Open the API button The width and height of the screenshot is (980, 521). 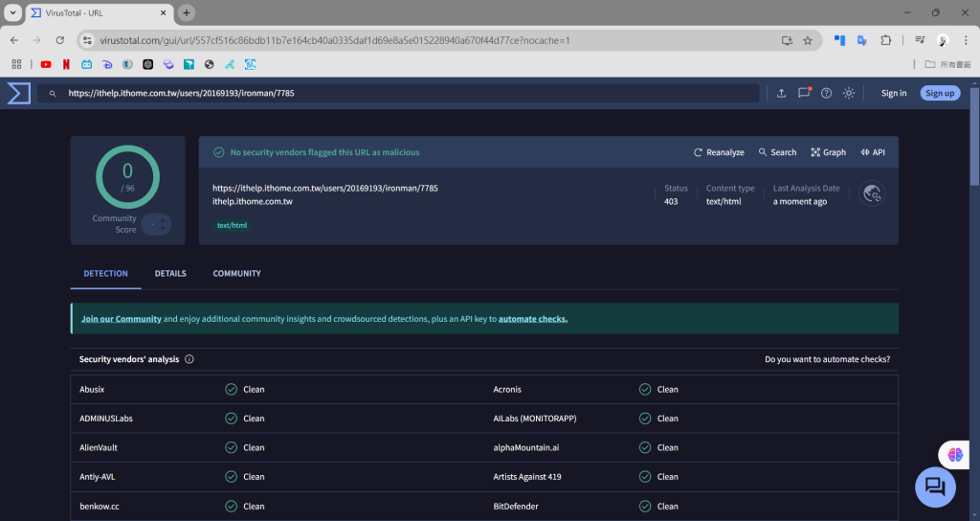(x=873, y=152)
